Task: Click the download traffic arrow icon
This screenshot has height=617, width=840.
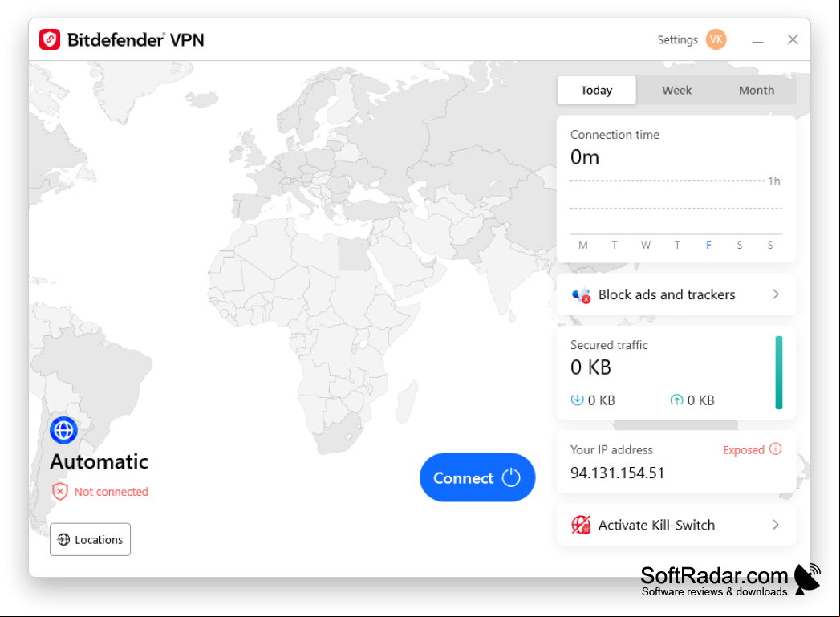Action: 577,400
